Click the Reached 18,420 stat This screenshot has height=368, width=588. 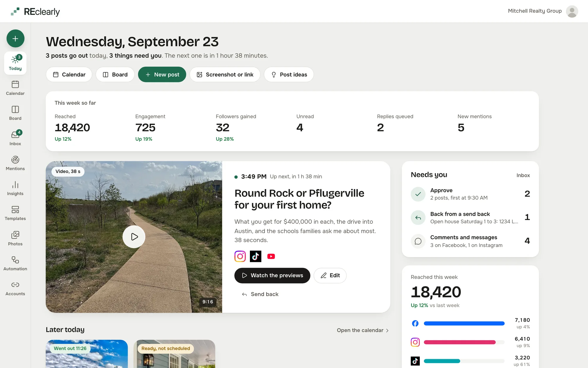point(72,128)
